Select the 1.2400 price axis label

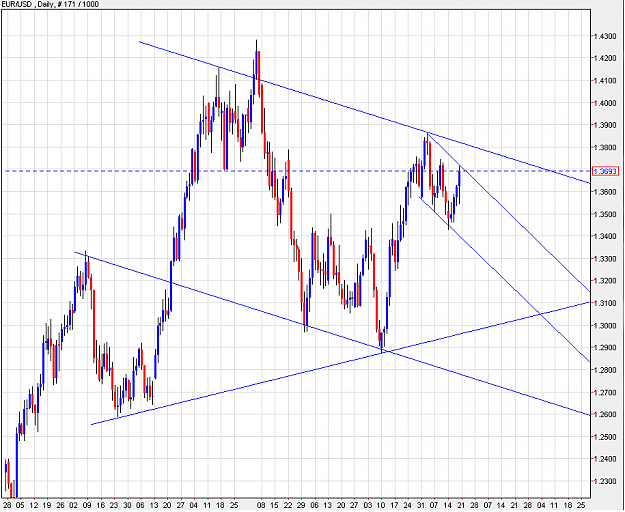point(605,459)
